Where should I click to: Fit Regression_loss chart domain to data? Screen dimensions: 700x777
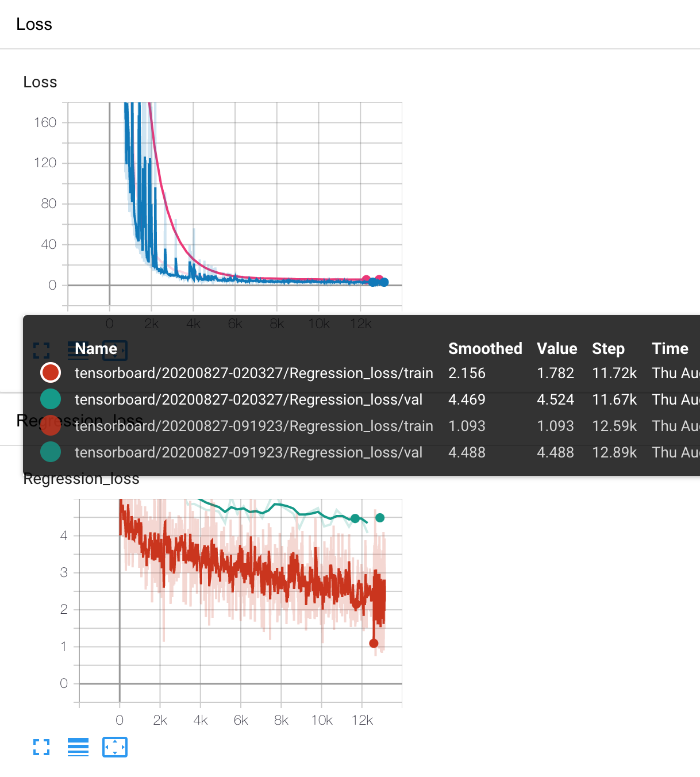click(115, 747)
